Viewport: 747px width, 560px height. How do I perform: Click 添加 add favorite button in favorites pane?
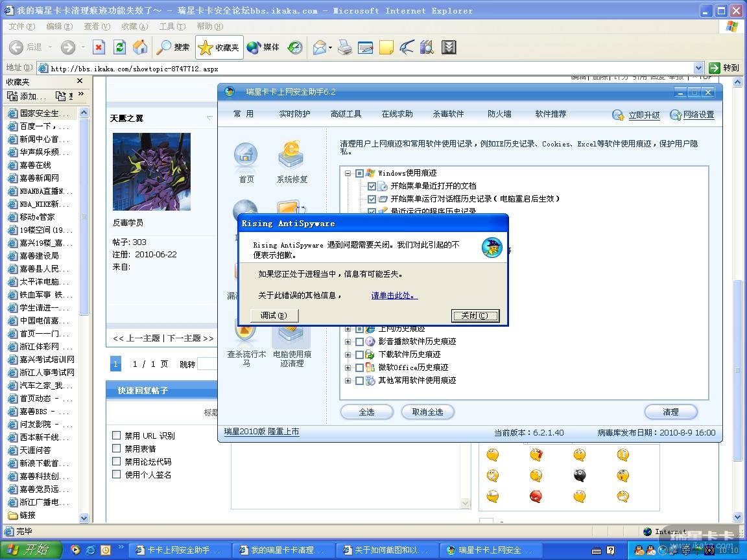27,96
